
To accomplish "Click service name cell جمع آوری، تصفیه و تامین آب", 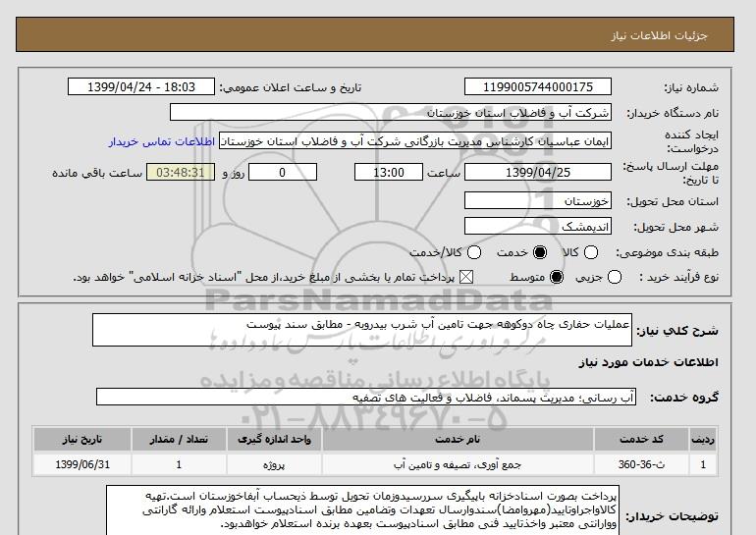I will (458, 464).
